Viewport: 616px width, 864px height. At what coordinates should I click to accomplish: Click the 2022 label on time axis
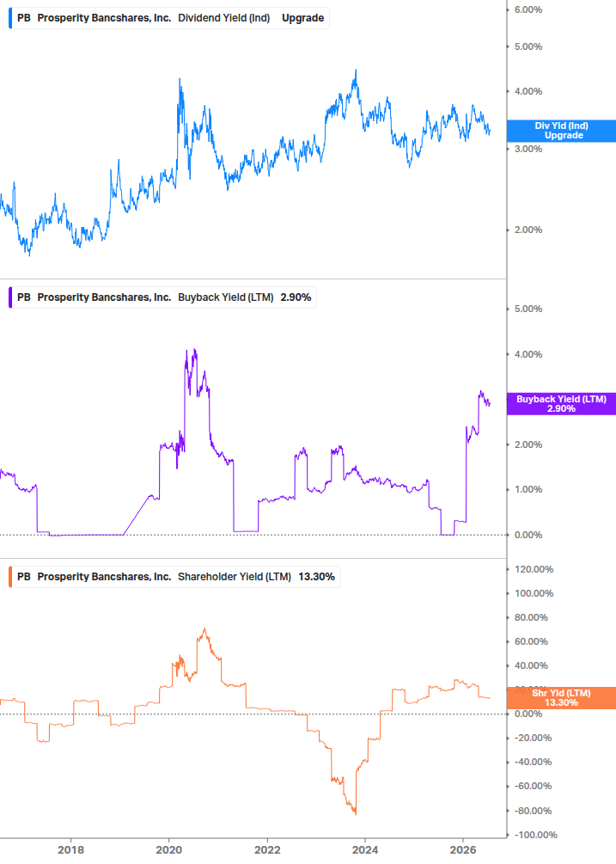pyautogui.click(x=267, y=849)
